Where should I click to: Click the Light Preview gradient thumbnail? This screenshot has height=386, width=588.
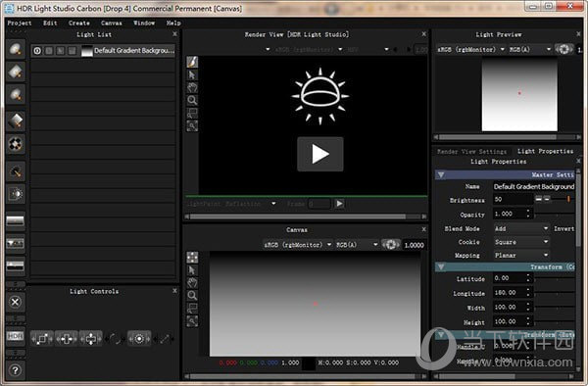519,94
